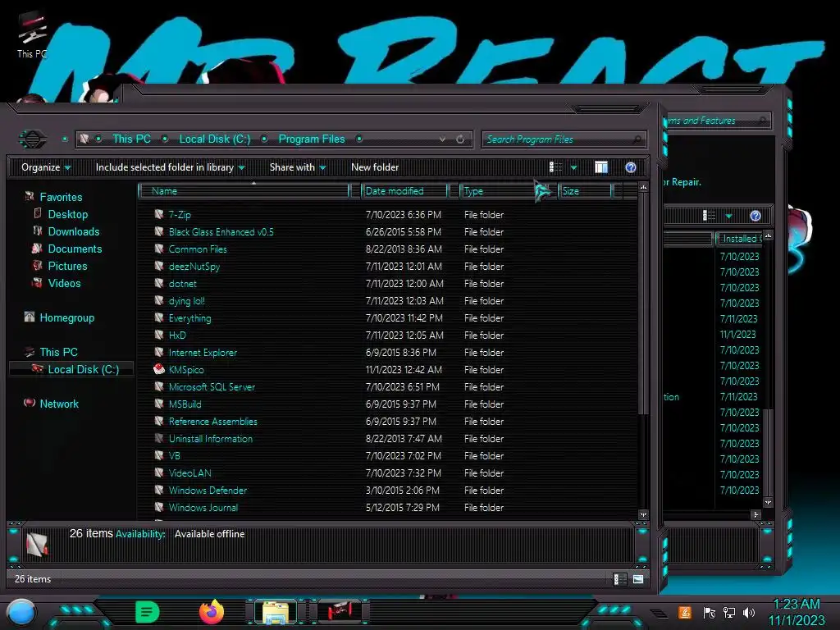Select the Common Files folder icon

coord(159,249)
